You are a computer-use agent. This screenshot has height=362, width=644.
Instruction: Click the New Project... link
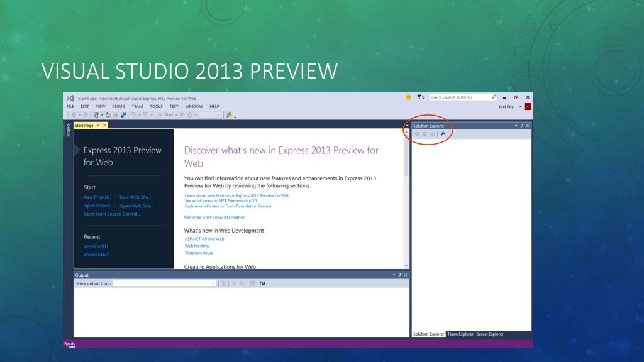tap(97, 197)
